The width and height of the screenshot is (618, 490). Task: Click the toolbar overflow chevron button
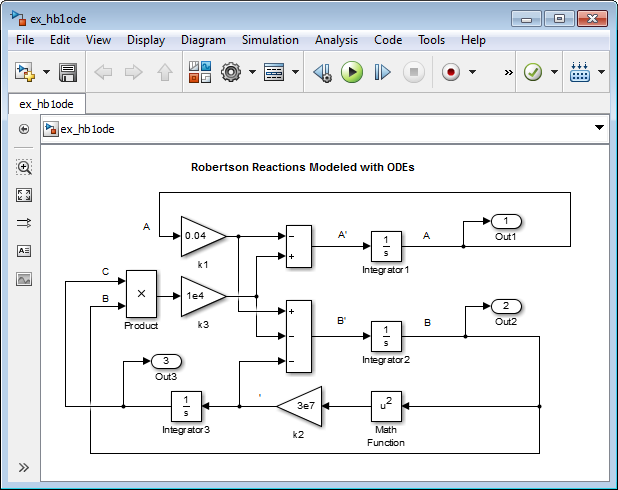(x=508, y=72)
